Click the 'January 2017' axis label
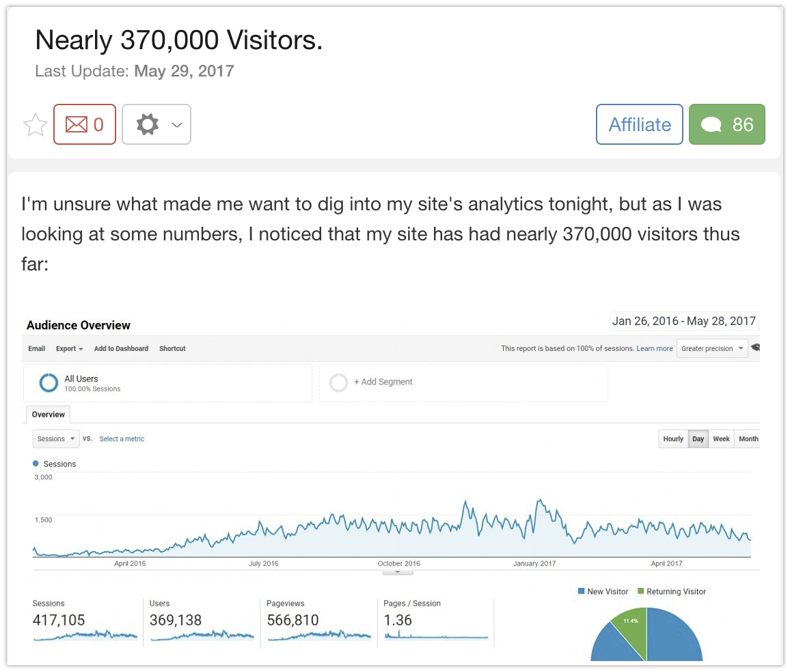790x672 pixels. pos(534,564)
